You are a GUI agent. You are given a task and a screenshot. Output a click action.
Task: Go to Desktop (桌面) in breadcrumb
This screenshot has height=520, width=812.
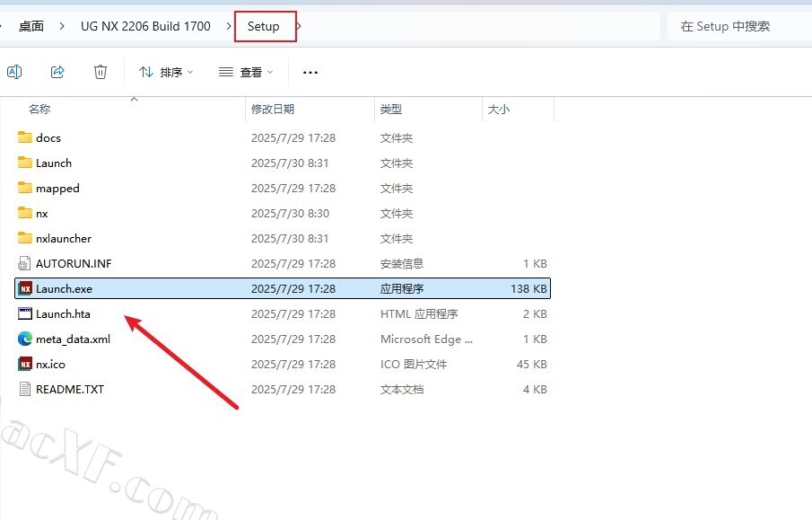[x=31, y=26]
